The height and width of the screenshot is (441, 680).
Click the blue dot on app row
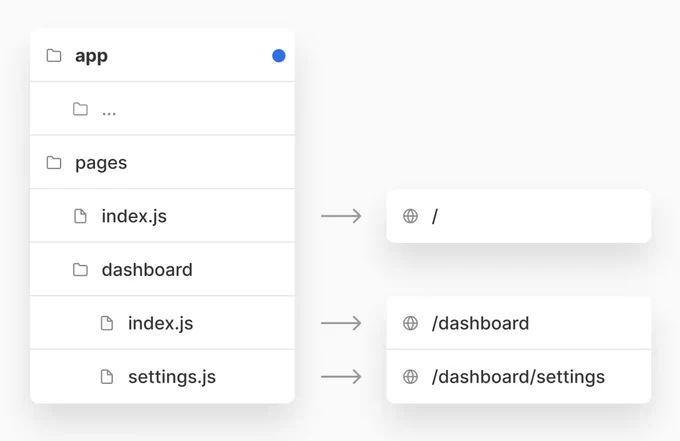278,56
